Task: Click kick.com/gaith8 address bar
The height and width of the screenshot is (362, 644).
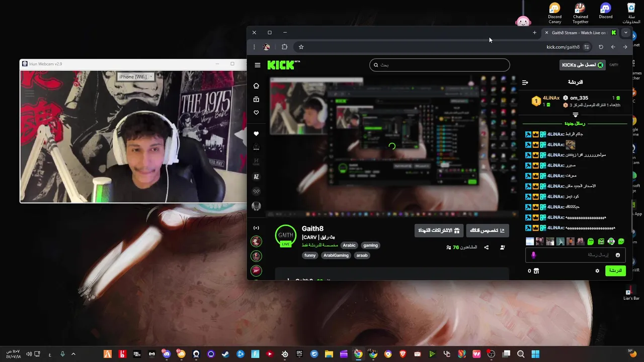Action: [563, 47]
